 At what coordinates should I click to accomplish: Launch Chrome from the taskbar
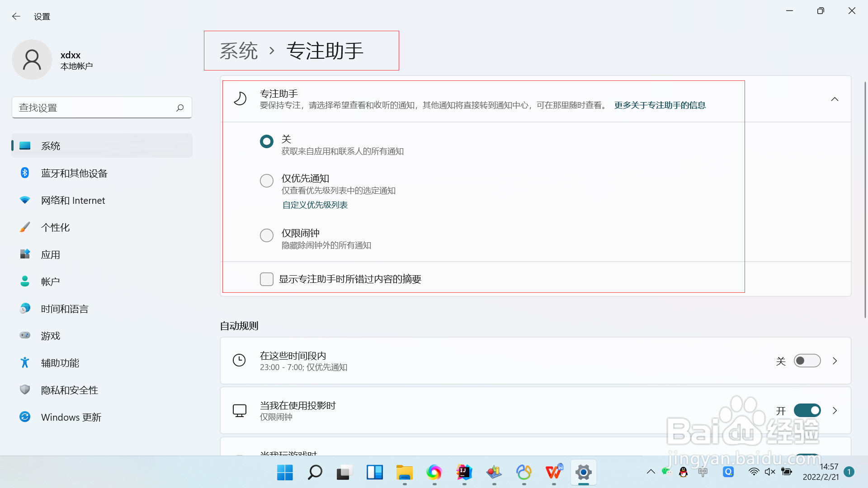(434, 473)
